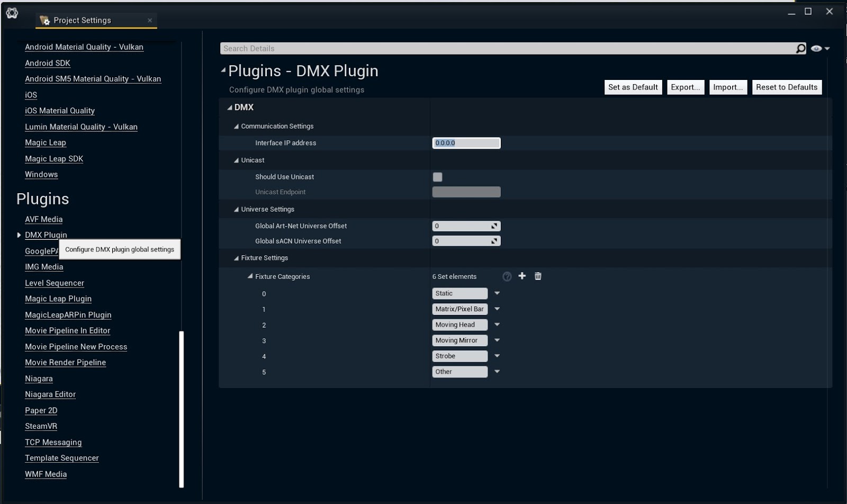Open dropdown arrow next to Strobe element
Image resolution: width=847 pixels, height=504 pixels.
(x=497, y=356)
